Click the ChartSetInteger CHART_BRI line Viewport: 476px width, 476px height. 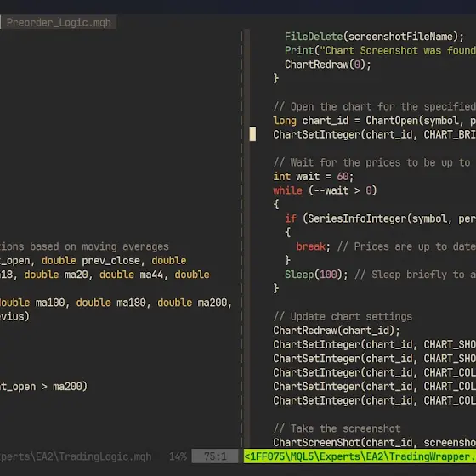point(374,134)
